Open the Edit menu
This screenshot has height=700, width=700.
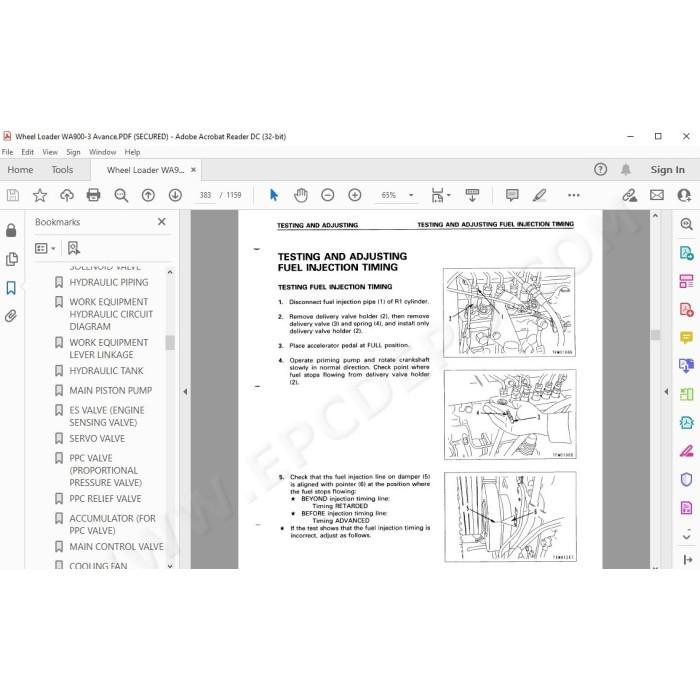click(28, 152)
